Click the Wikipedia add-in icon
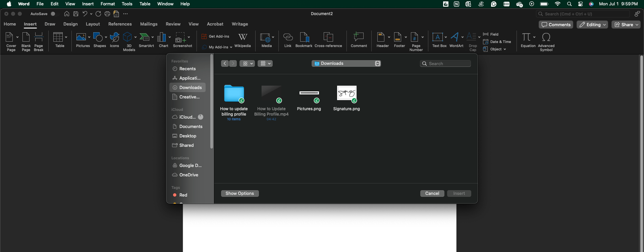This screenshot has height=252, width=644. point(243,37)
